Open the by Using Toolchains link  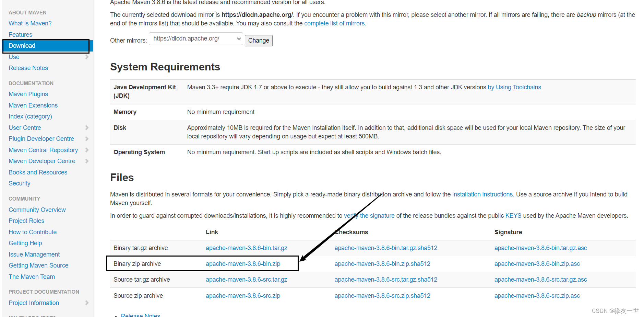514,87
